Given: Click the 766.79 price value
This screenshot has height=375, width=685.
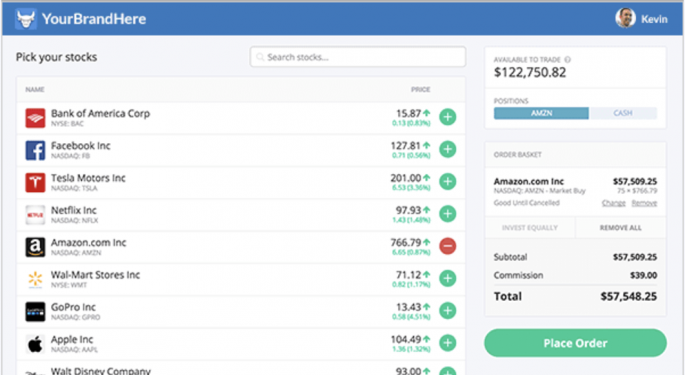Looking at the screenshot, I should pyautogui.click(x=406, y=243).
